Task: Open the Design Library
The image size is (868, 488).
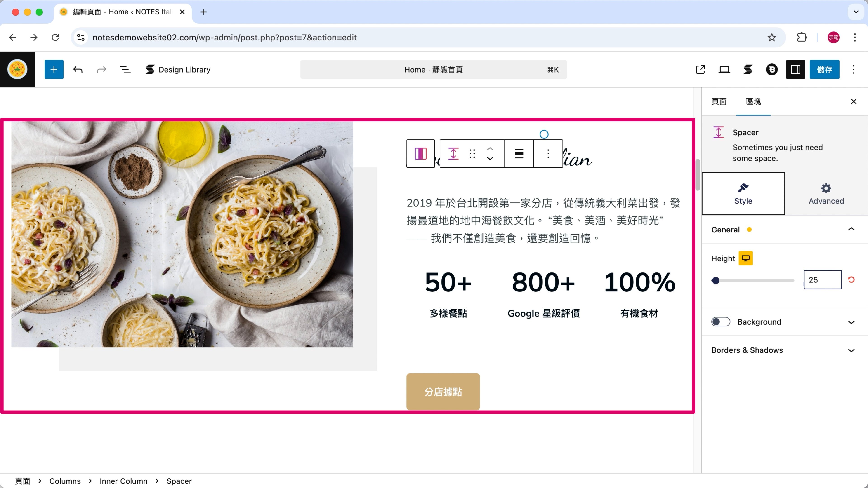Action: click(x=178, y=69)
